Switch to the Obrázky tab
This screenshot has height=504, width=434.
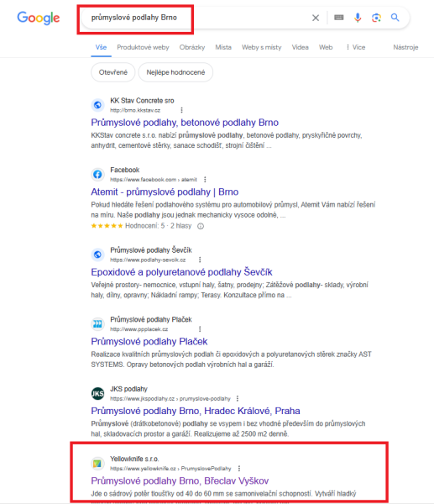[192, 47]
